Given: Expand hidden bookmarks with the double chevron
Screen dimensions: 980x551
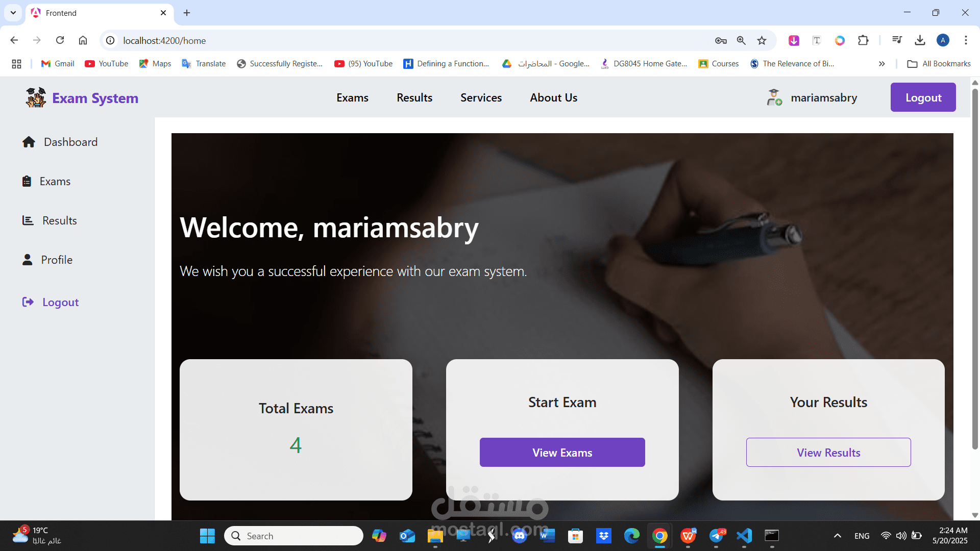Looking at the screenshot, I should [881, 64].
